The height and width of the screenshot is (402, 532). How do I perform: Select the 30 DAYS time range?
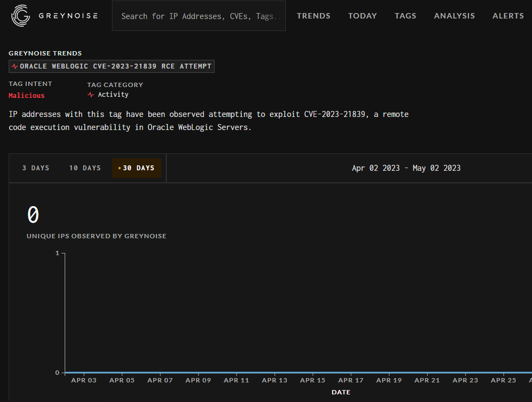(136, 168)
